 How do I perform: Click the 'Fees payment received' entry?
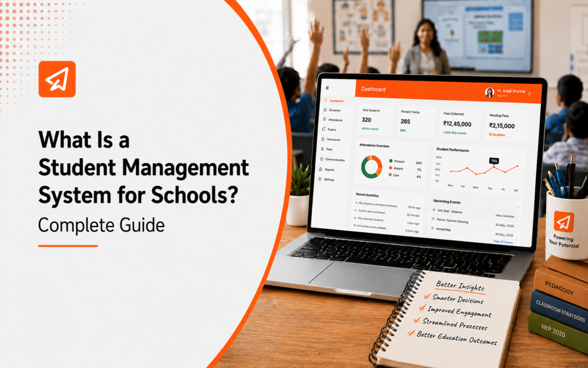click(370, 219)
